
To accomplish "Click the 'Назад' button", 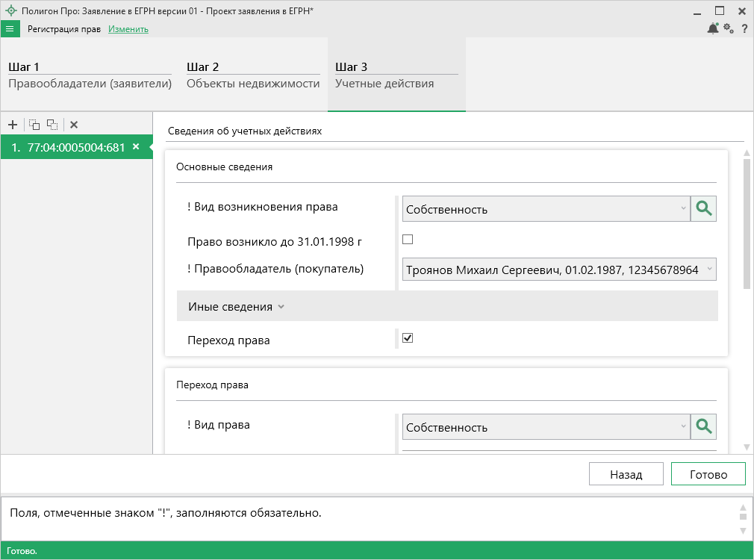I will (626, 474).
